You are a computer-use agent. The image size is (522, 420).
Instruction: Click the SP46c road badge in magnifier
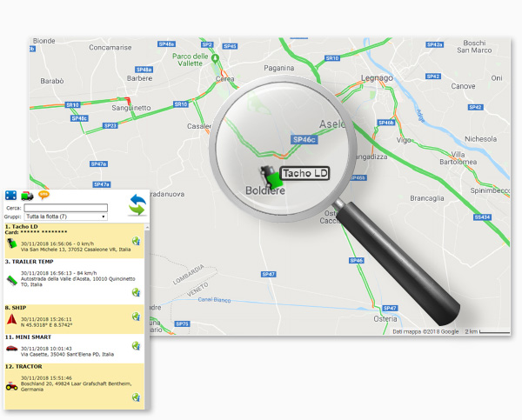pos(304,140)
